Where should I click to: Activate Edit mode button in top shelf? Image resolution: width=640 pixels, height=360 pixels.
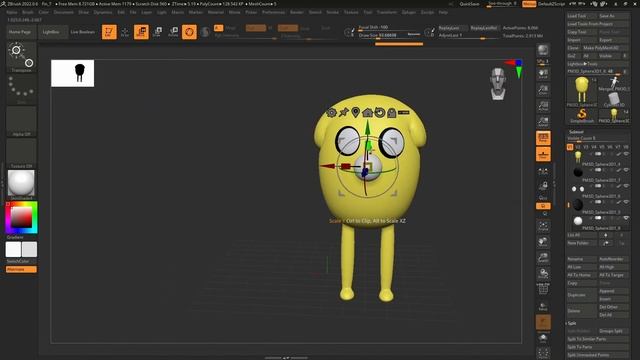coord(109,32)
